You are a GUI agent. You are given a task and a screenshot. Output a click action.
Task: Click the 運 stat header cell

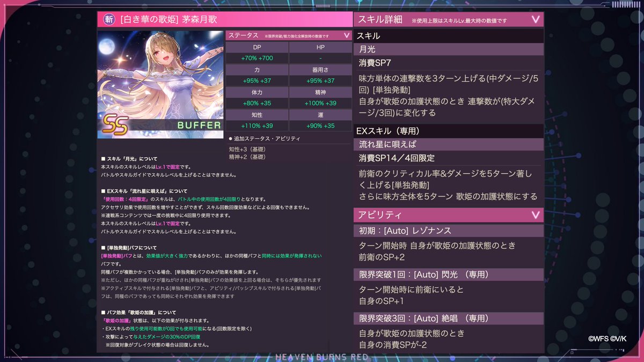(x=320, y=115)
